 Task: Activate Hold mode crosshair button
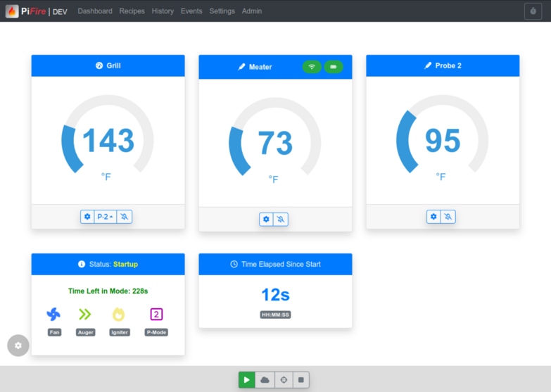click(x=284, y=380)
